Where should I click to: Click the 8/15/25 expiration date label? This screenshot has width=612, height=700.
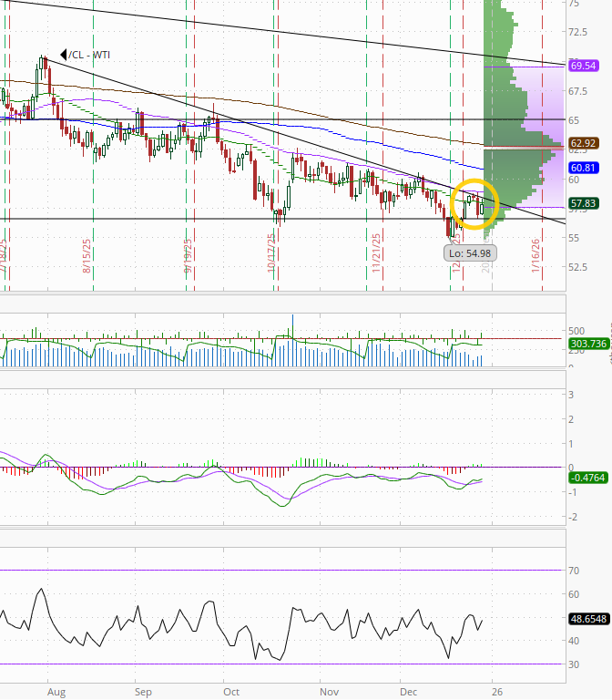[x=87, y=256]
